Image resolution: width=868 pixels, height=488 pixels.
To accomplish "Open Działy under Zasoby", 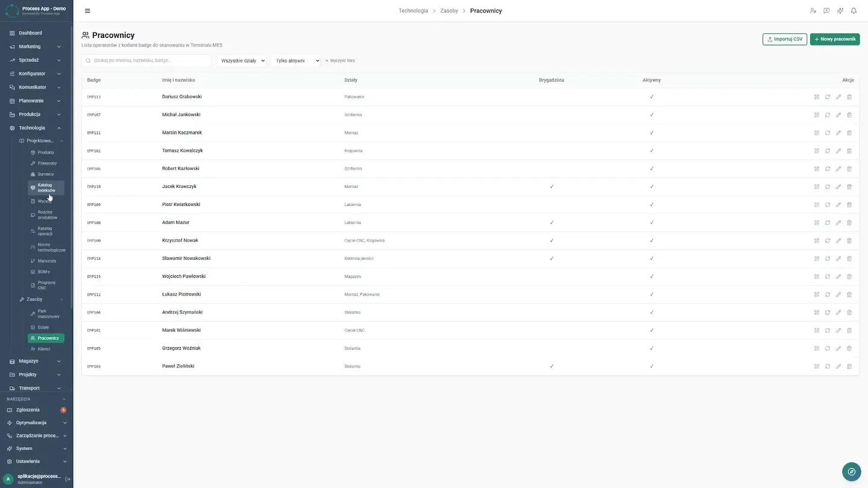I will (46, 327).
